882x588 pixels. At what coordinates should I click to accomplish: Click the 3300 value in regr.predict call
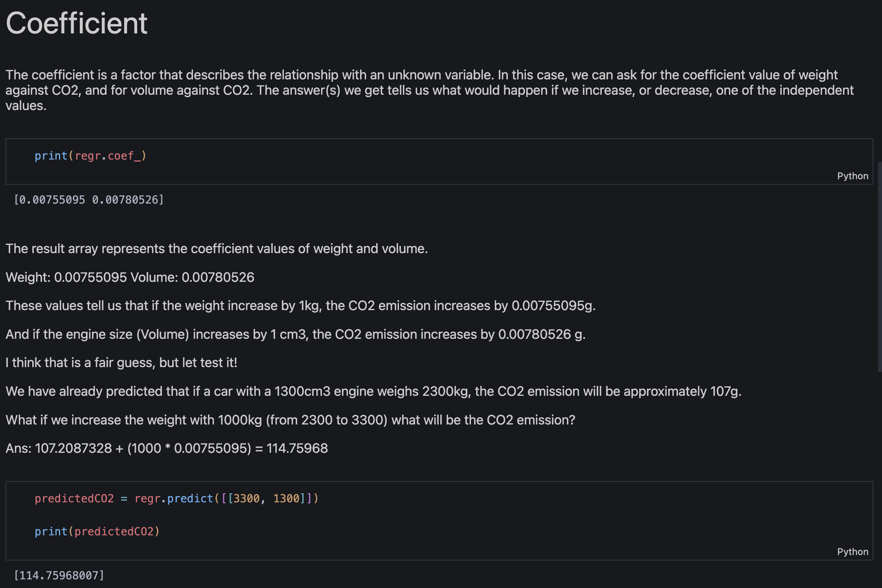246,498
